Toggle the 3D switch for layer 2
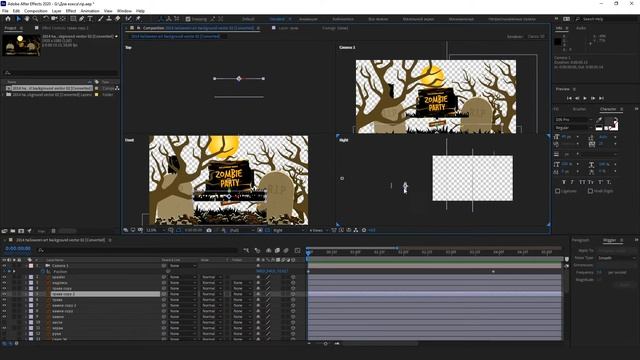The image size is (640, 360). [x=293, y=277]
